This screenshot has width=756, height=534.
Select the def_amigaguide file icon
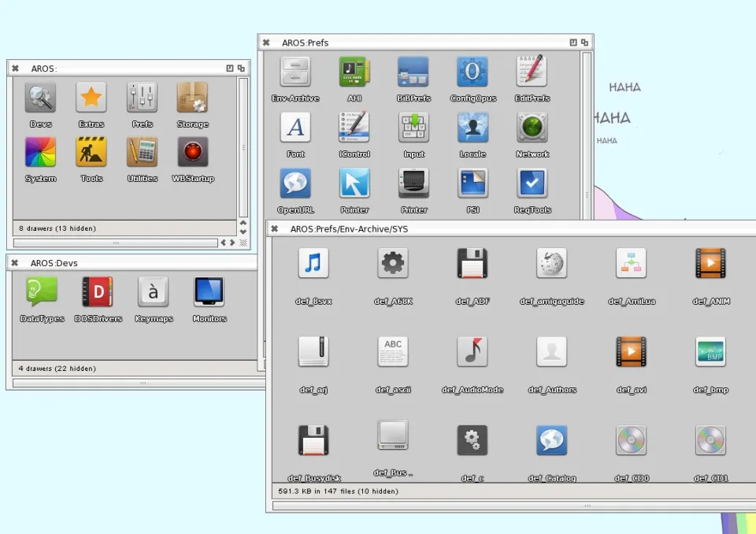pos(552,264)
